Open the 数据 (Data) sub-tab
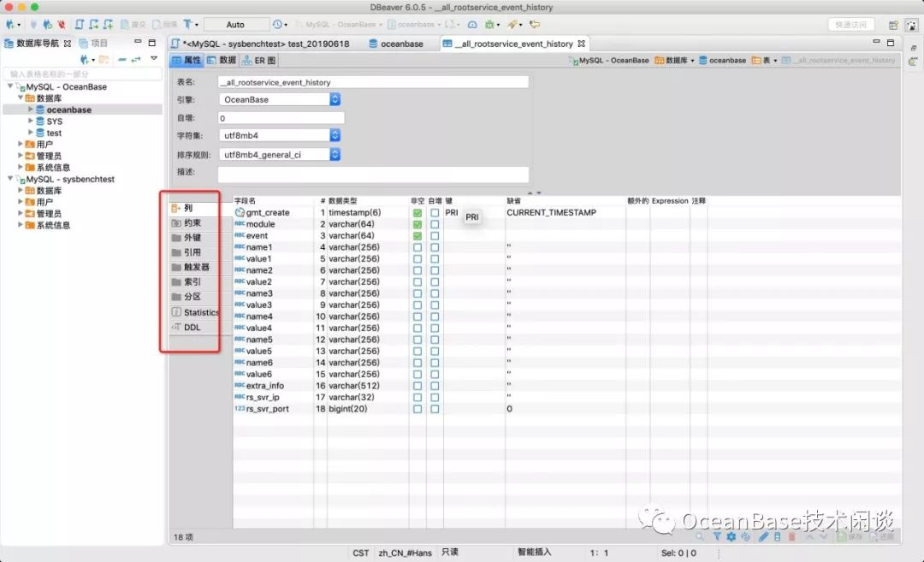The image size is (924, 562). coord(222,60)
